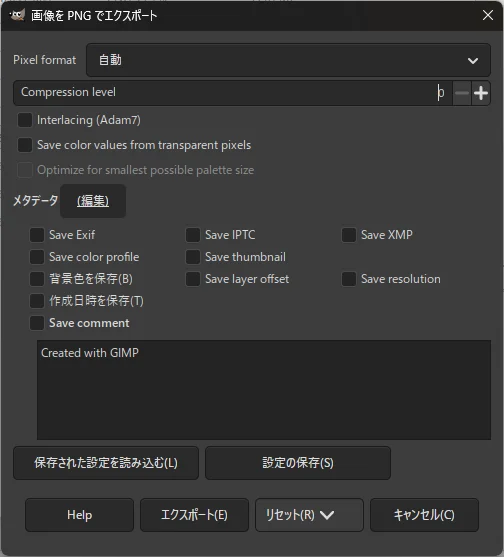Click 設定の保存(S) button
504x557 pixels.
tap(298, 463)
